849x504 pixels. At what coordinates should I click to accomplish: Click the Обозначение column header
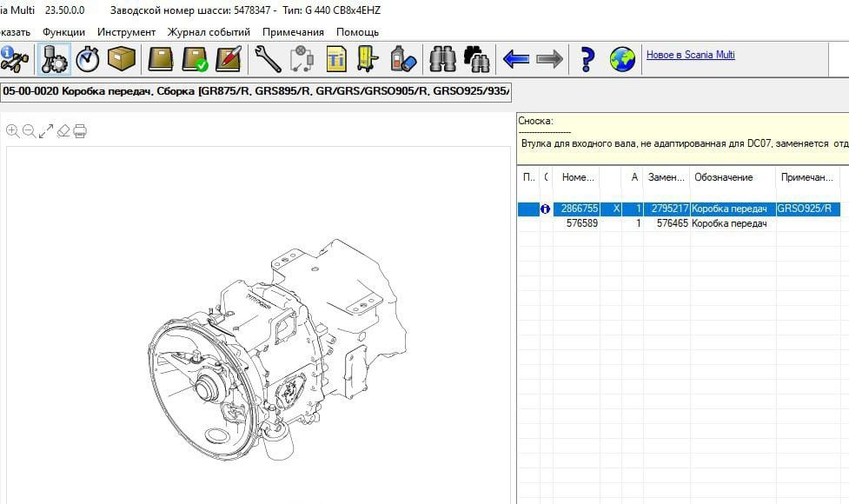pos(723,177)
